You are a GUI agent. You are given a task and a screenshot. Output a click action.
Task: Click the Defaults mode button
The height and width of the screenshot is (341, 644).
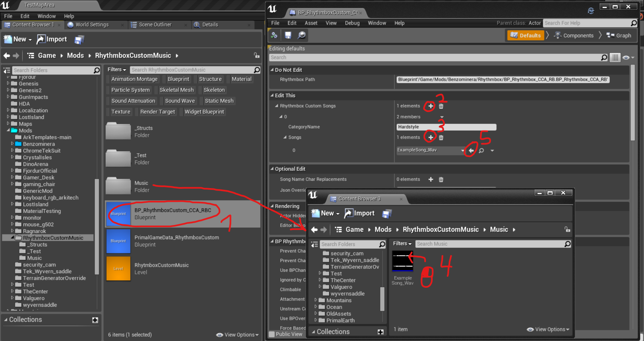[525, 36]
